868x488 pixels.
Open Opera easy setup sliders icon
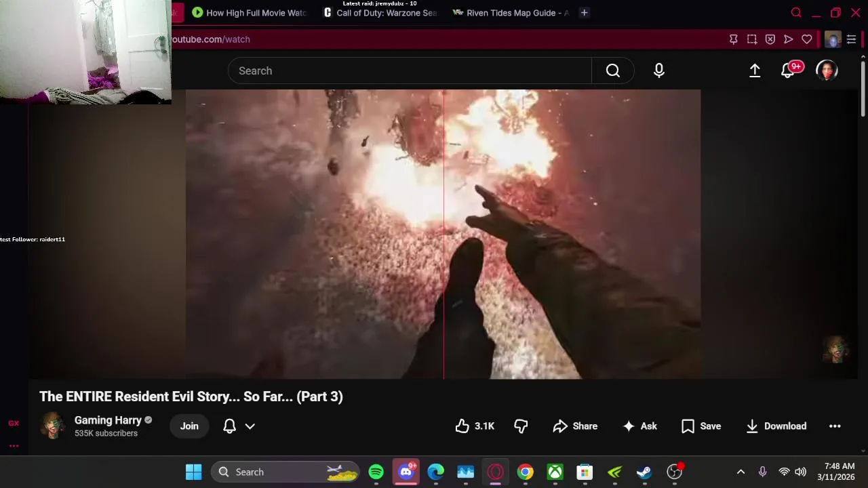(x=851, y=39)
